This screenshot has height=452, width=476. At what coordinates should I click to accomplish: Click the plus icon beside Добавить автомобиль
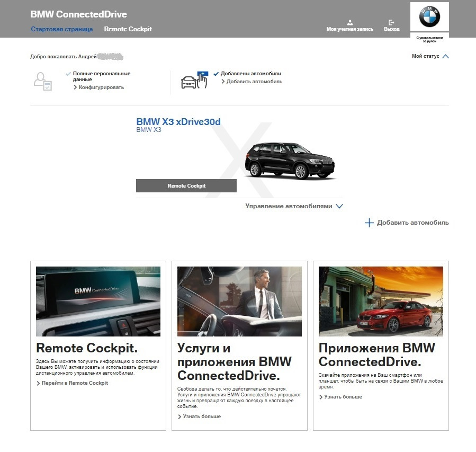tap(369, 223)
